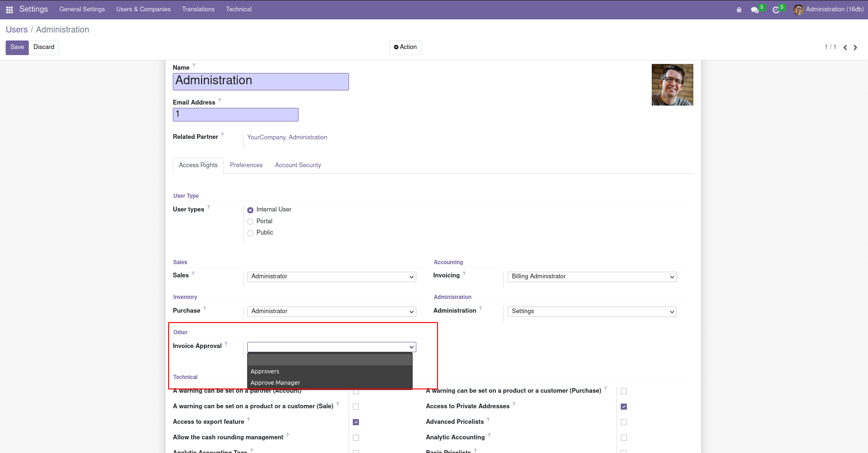Save the user record
Image resolution: width=868 pixels, height=453 pixels.
pos(17,47)
